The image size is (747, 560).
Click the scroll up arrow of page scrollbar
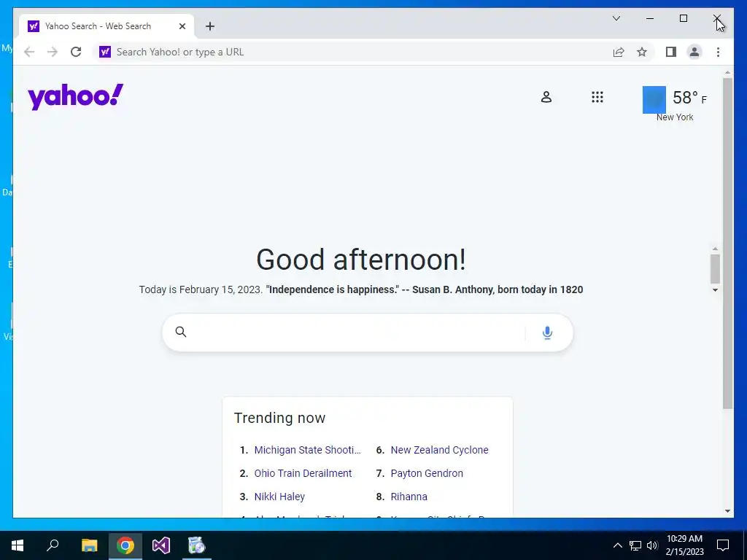coord(727,72)
